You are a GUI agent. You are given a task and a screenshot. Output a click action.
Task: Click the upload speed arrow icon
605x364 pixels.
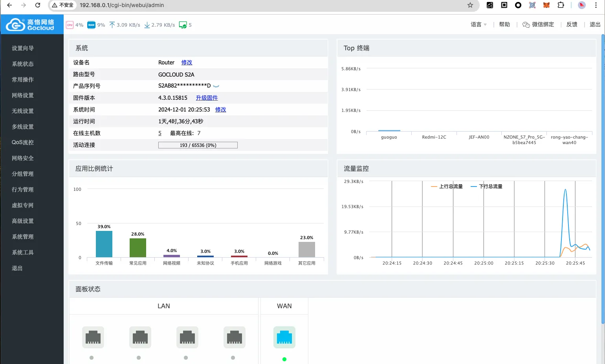point(112,25)
